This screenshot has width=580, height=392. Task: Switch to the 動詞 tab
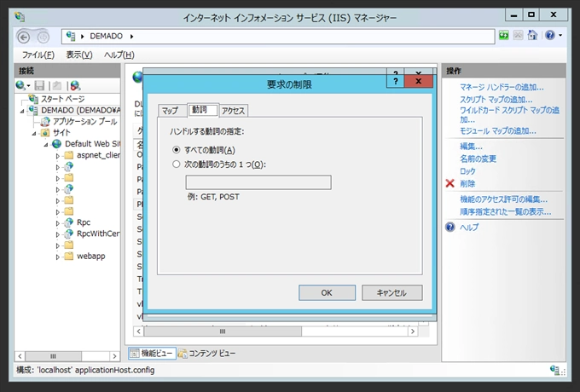202,110
